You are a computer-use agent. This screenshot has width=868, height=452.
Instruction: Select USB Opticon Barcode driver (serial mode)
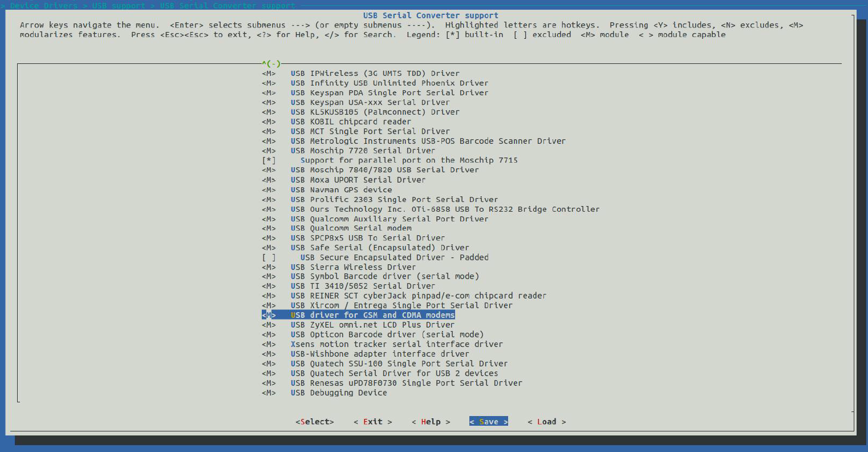(387, 334)
